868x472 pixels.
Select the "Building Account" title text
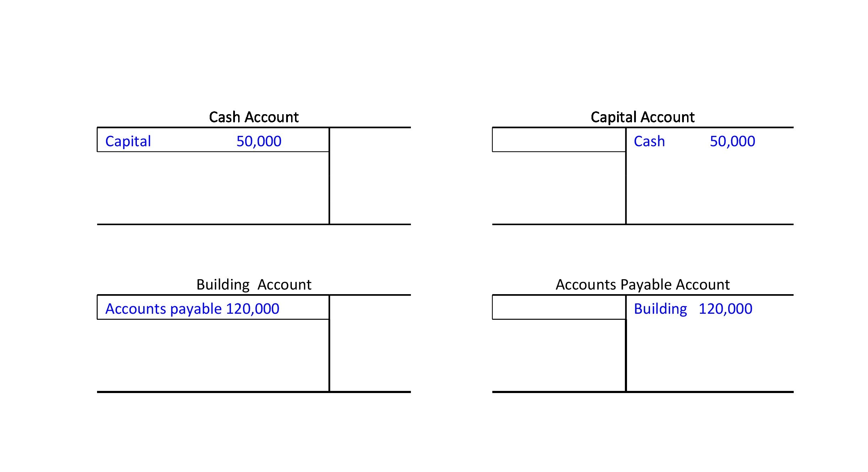pos(254,285)
